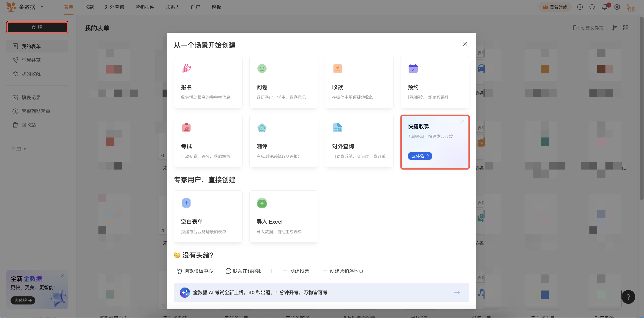Click 去体验 on the 快捷收款 card
The width and height of the screenshot is (644, 318).
pos(420,156)
